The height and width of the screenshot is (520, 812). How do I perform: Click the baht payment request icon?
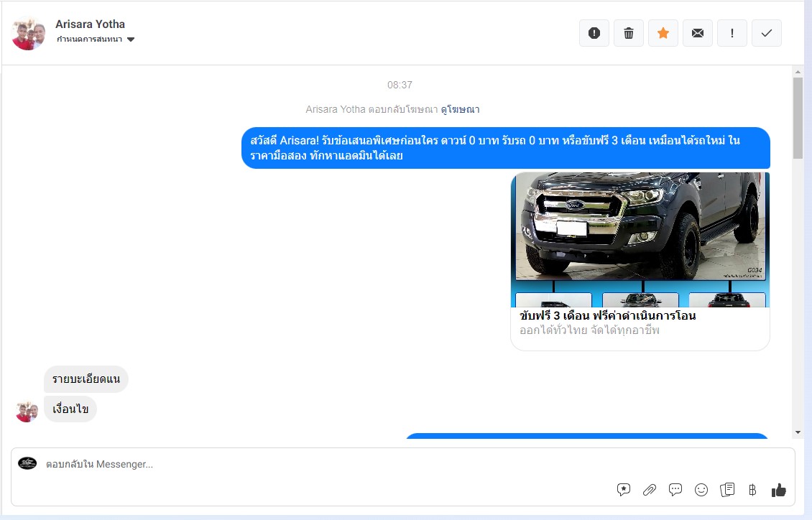coord(752,490)
